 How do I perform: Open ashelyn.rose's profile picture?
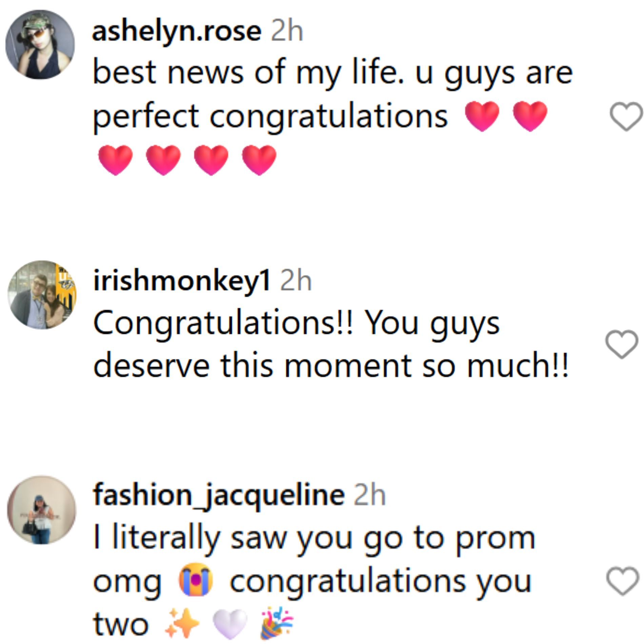40,44
